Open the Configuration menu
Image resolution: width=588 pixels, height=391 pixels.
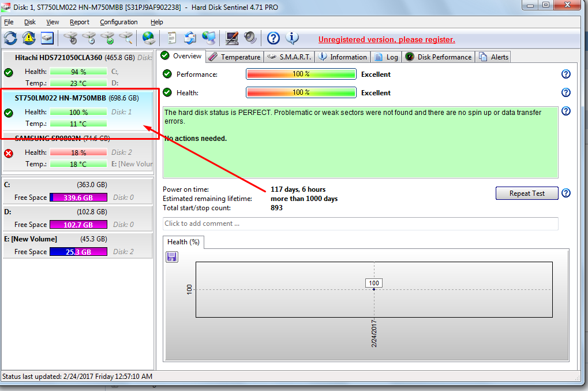point(118,22)
